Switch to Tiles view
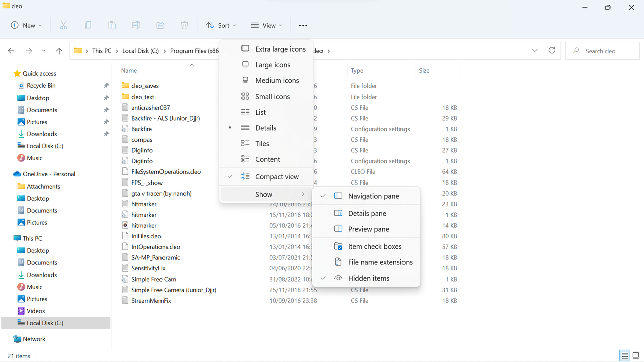 point(267,143)
